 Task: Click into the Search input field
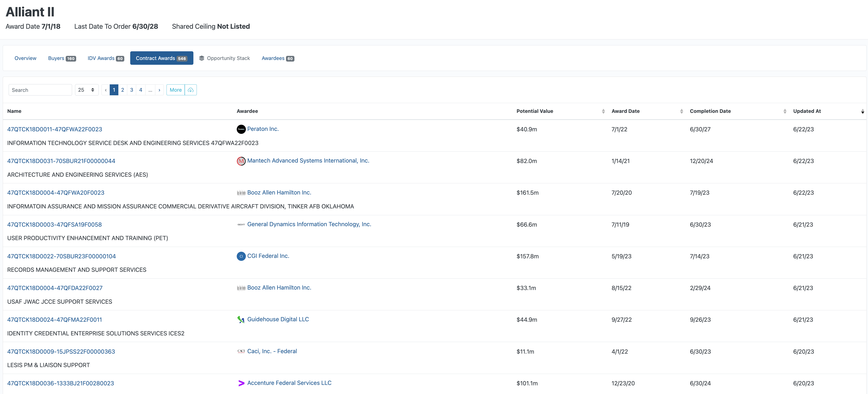pyautogui.click(x=40, y=90)
